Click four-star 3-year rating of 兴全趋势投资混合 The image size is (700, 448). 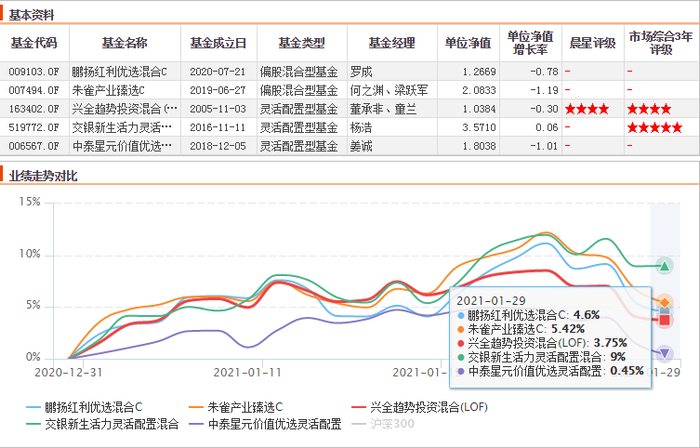click(x=649, y=109)
